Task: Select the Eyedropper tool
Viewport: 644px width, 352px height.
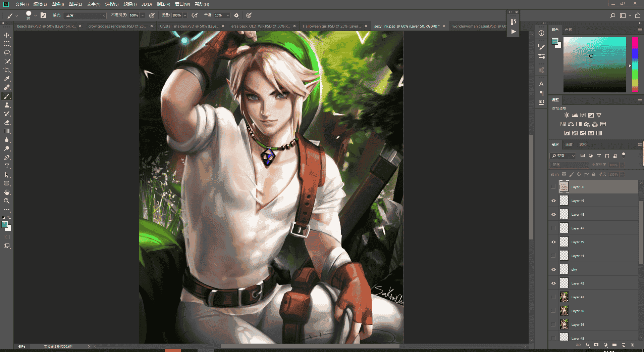Action: tap(7, 79)
